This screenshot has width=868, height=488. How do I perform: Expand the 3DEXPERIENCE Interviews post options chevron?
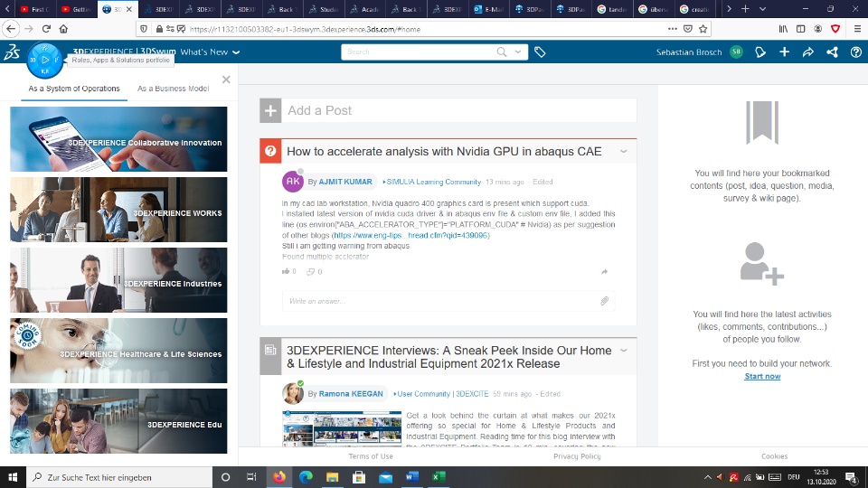623,351
